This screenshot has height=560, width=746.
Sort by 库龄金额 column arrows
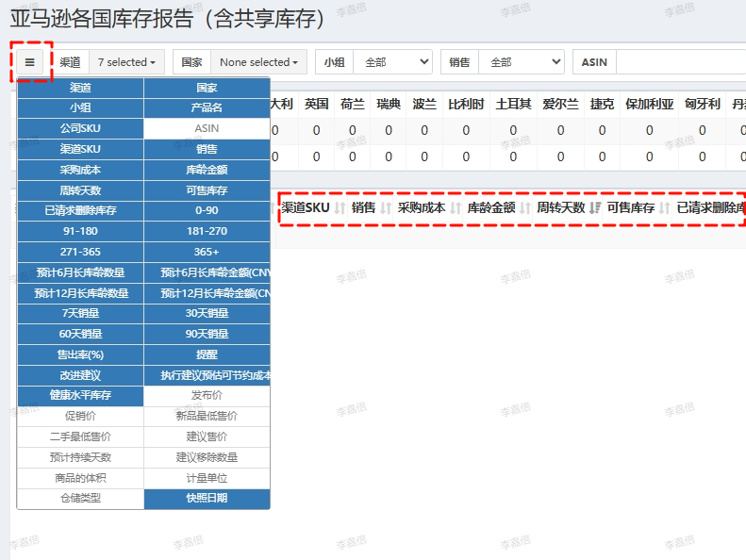click(x=525, y=208)
